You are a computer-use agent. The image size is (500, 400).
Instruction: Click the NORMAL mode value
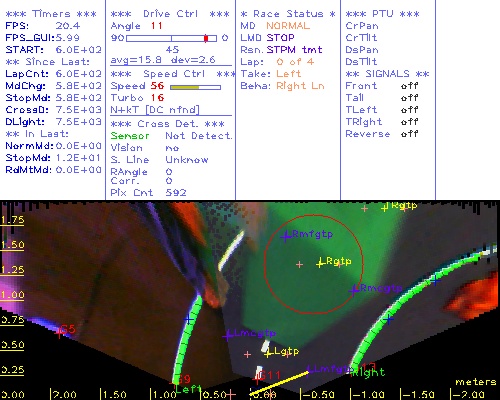click(x=288, y=26)
